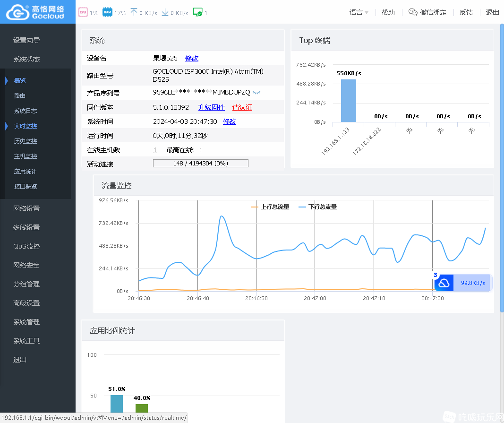The height and width of the screenshot is (423, 504).
Task: Click the 99.8KB/s floating speed readout
Action: click(x=473, y=283)
